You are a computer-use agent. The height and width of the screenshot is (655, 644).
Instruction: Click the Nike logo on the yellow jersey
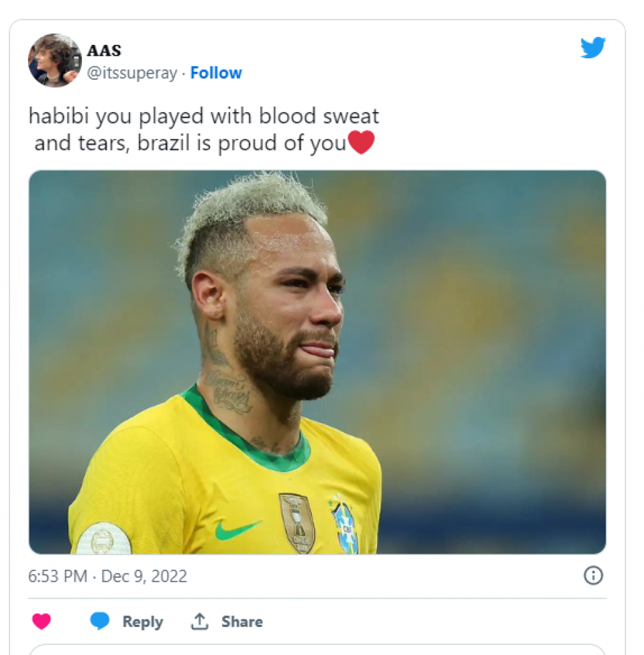(237, 529)
